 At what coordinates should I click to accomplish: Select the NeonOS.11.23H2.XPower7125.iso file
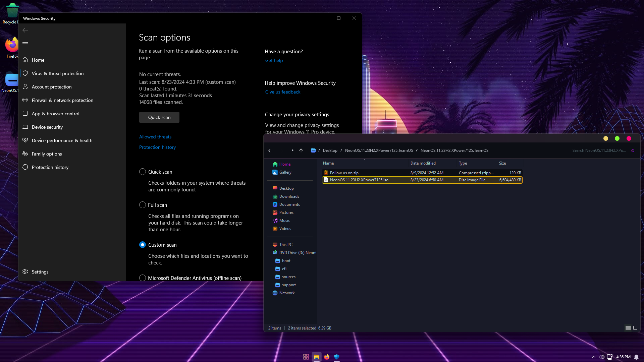[x=422, y=180]
